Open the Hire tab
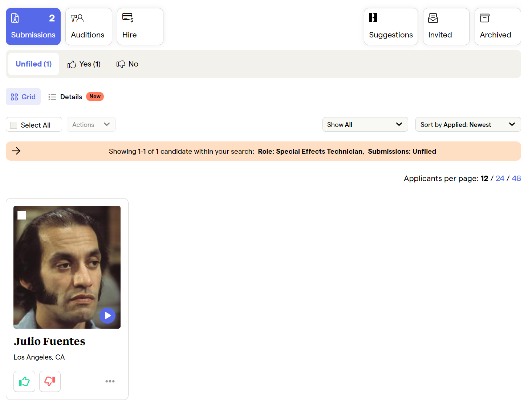Screen dimensions: 532x405 click(x=140, y=27)
